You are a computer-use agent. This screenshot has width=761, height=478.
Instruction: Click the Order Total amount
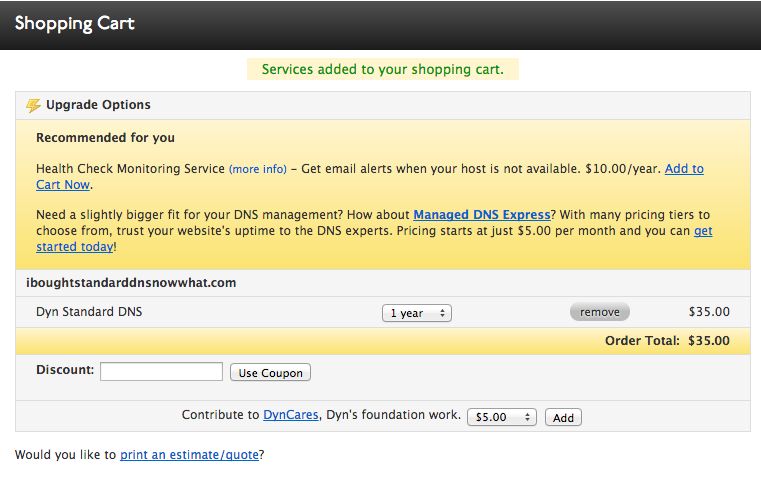[707, 341]
